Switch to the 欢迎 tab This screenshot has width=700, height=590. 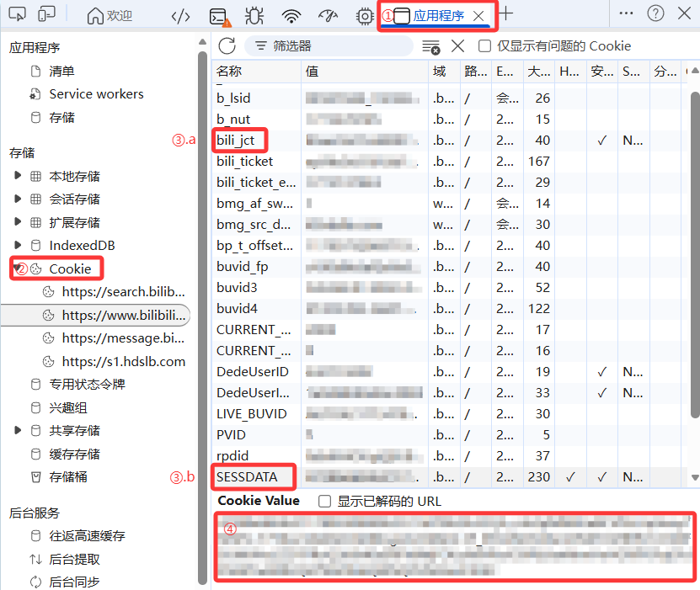(x=110, y=15)
